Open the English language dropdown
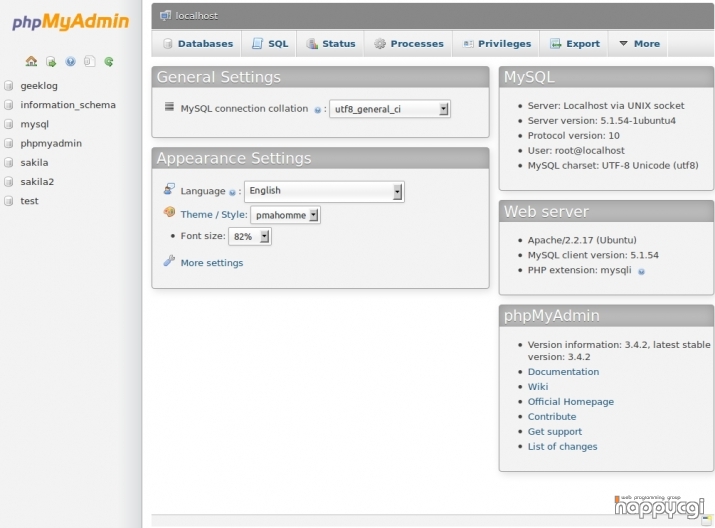This screenshot has width=715, height=528. coord(324,191)
